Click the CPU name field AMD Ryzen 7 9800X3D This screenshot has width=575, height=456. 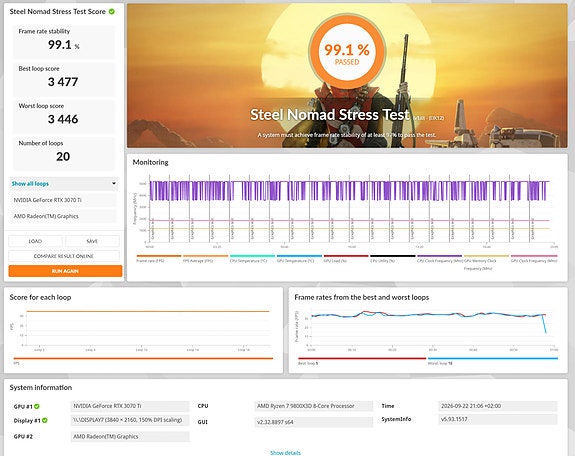click(x=314, y=406)
